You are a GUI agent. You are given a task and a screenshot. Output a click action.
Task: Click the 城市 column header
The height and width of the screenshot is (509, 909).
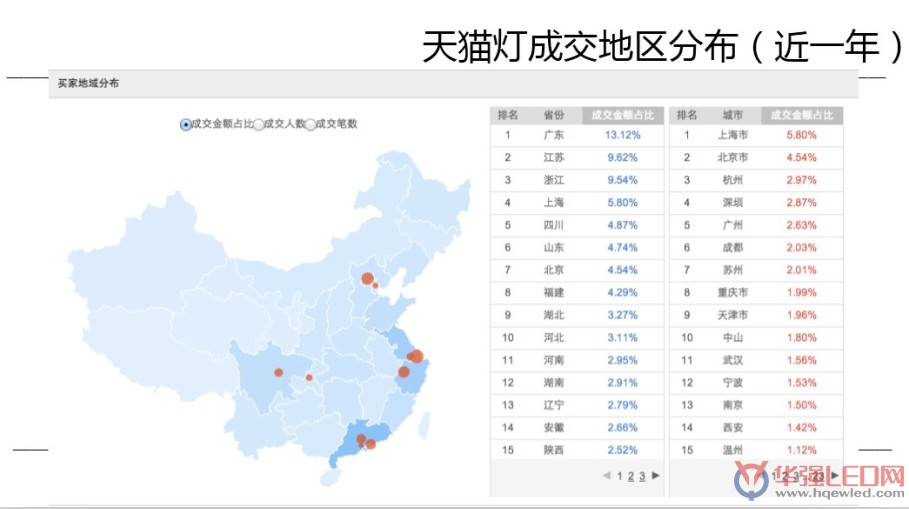coord(732,115)
